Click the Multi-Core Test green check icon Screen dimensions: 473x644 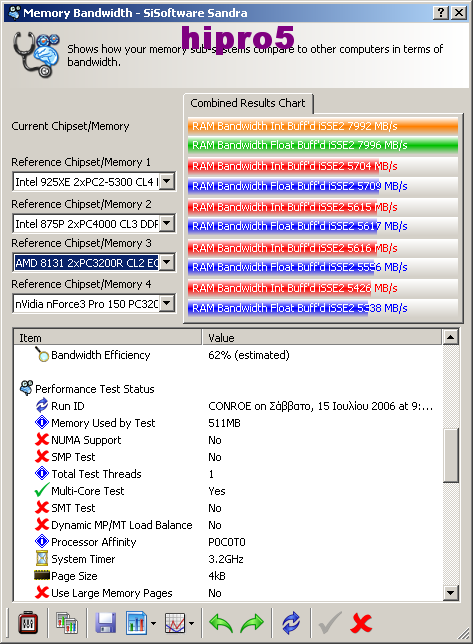click(x=42, y=490)
